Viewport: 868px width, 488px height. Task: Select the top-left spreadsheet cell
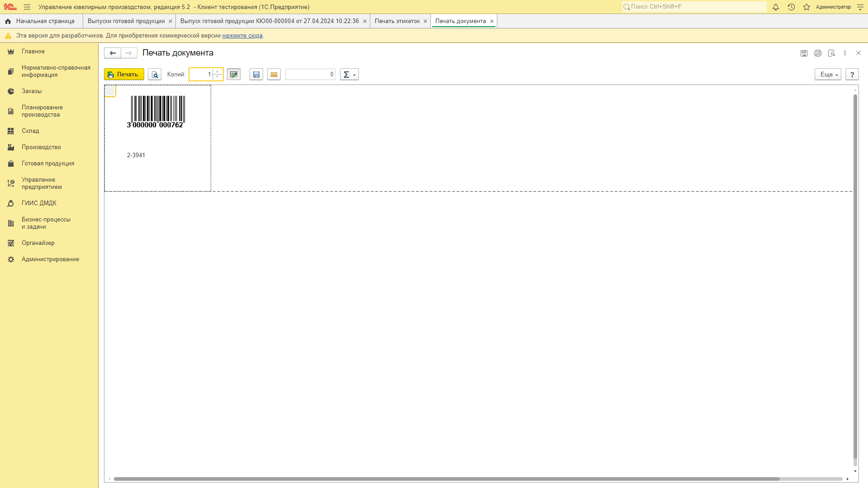coord(110,91)
